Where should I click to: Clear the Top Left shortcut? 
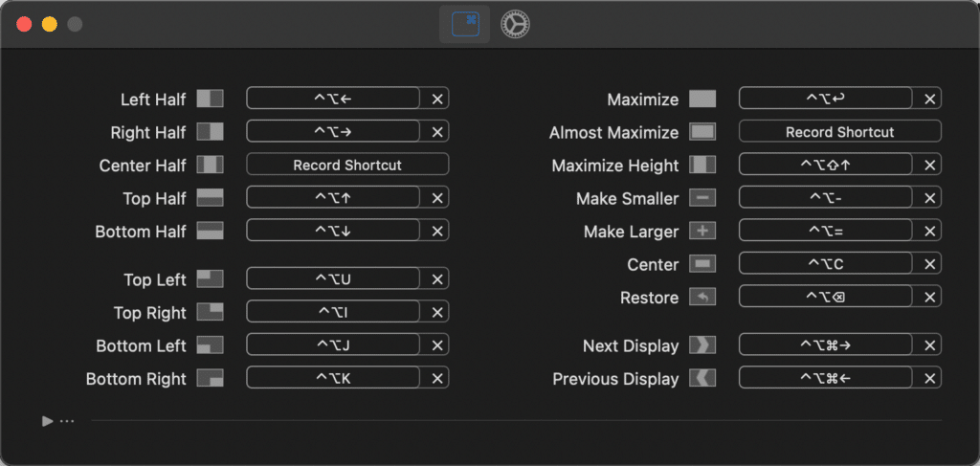tap(437, 279)
